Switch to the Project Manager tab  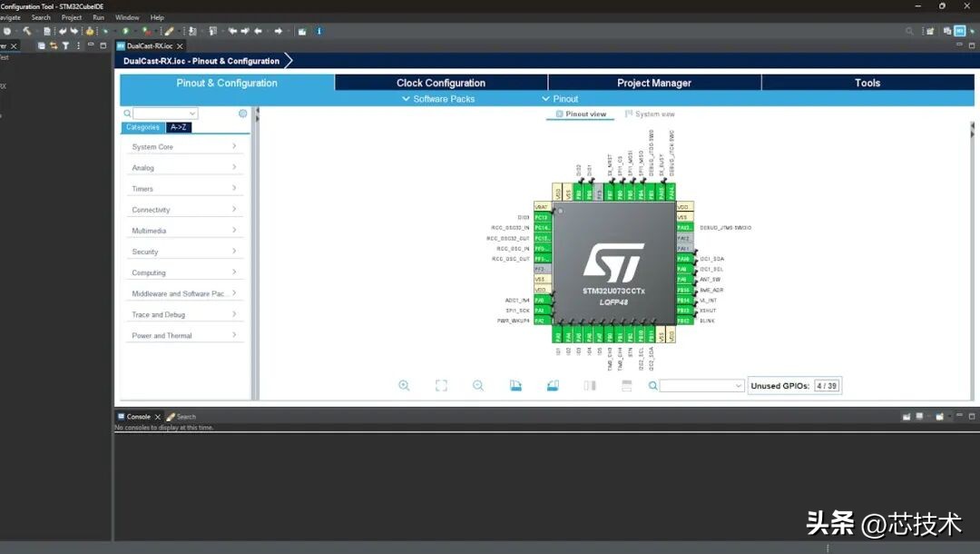click(x=654, y=83)
